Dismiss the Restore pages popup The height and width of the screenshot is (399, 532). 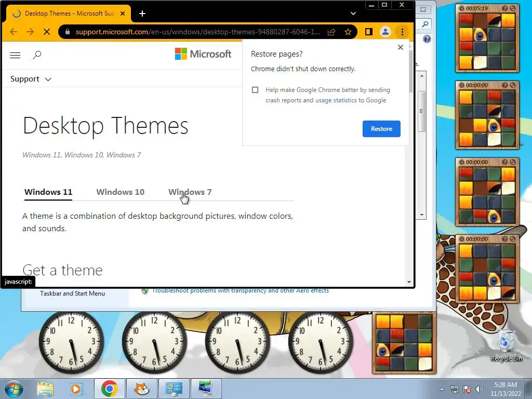click(x=401, y=47)
